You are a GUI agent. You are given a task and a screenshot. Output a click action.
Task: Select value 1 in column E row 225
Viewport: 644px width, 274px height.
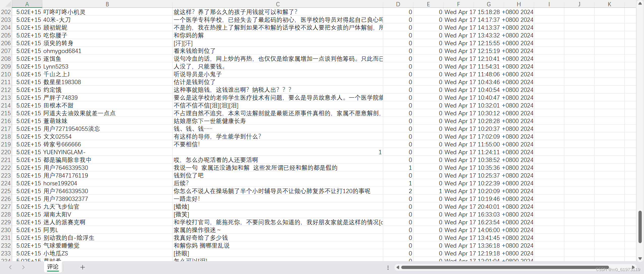point(428,191)
